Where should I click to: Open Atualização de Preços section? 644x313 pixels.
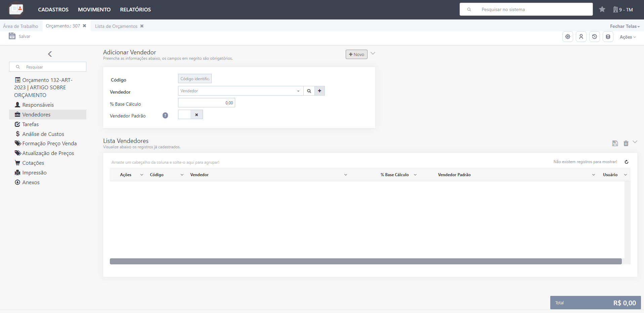click(48, 153)
